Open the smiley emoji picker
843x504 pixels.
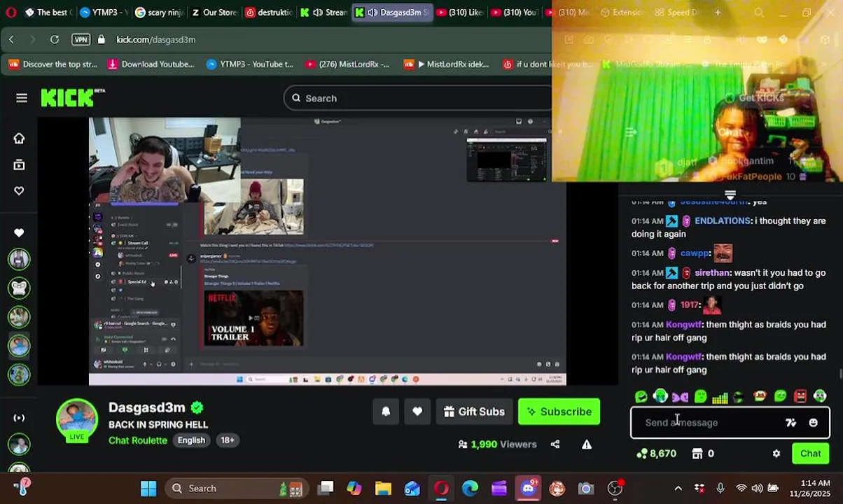coord(813,423)
